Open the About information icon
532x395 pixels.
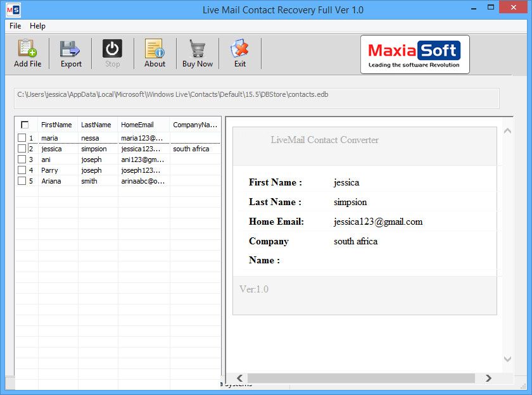click(x=155, y=48)
